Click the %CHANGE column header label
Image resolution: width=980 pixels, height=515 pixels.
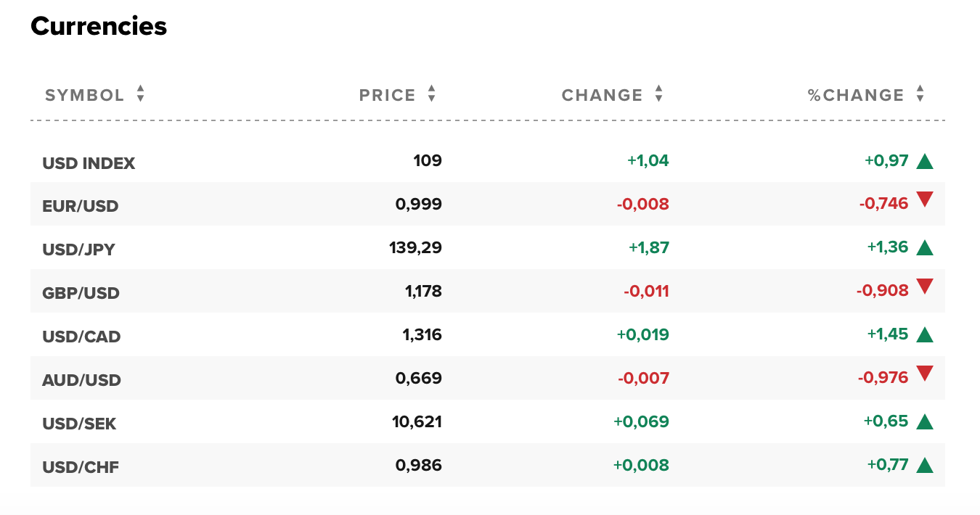pos(856,95)
